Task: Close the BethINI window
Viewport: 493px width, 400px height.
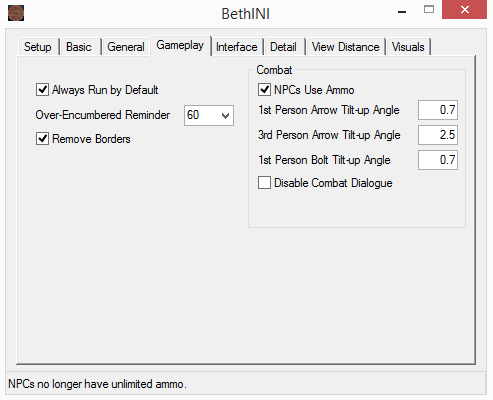Action: [x=464, y=9]
